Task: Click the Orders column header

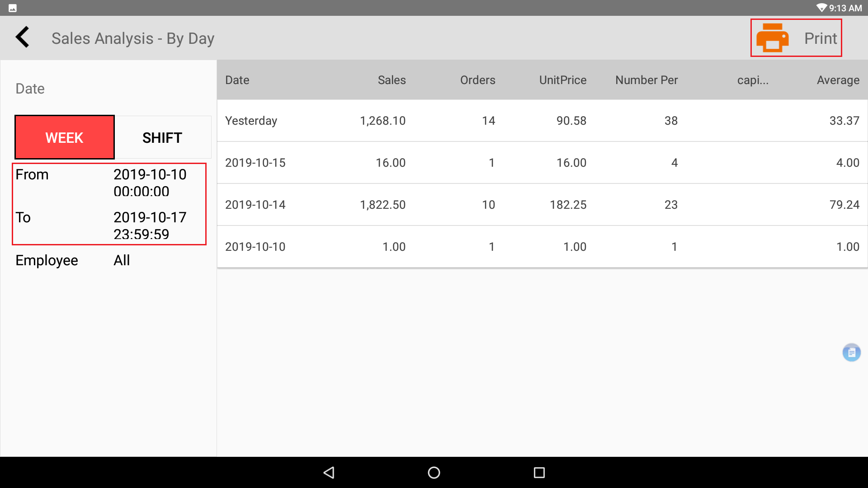Action: coord(477,80)
